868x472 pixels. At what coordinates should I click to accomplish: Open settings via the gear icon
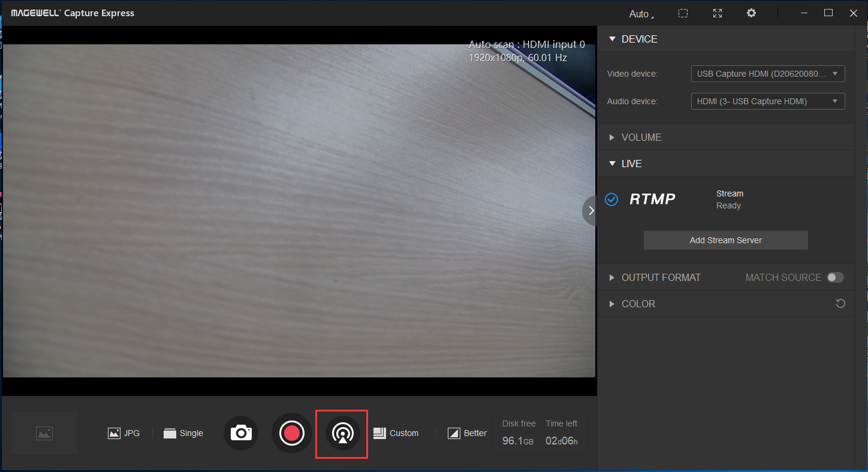tap(751, 13)
